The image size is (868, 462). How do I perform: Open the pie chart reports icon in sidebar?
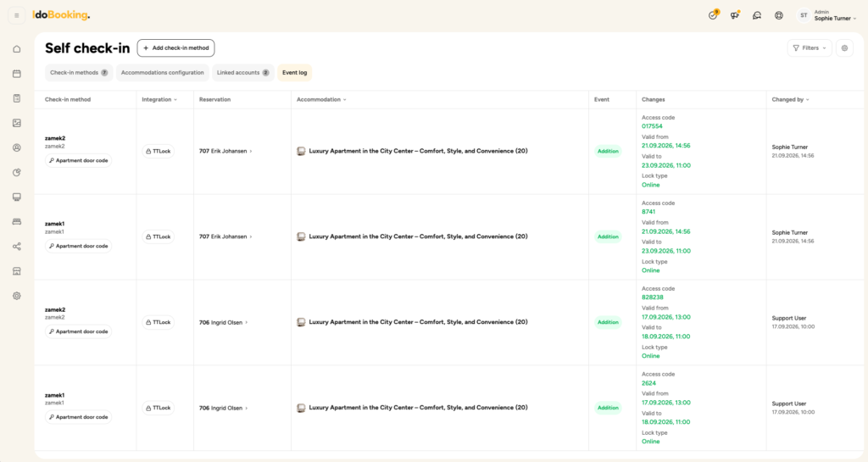pyautogui.click(x=17, y=173)
